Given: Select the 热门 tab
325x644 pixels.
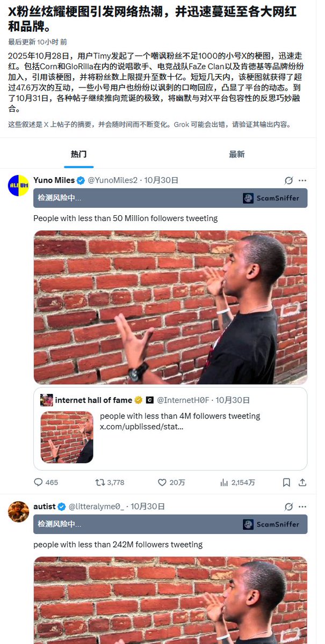Looking at the screenshot, I should click(80, 153).
